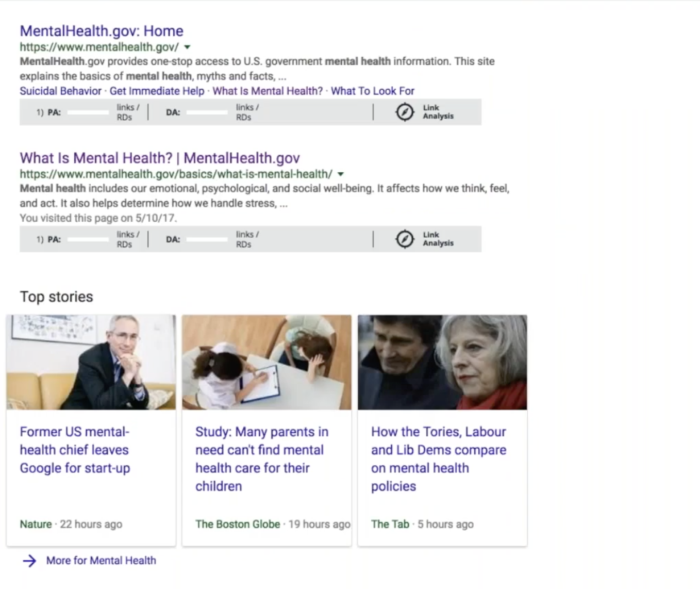Click The Tab source label

[x=390, y=524]
